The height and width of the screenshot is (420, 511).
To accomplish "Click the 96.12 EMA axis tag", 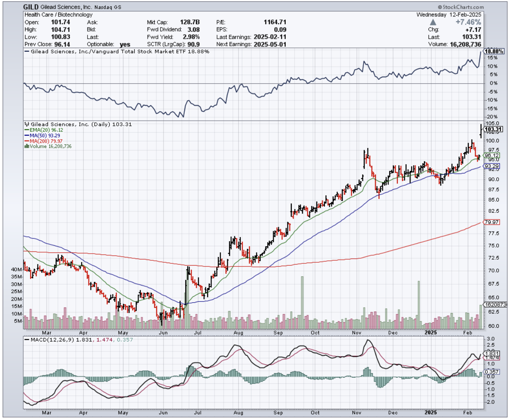I will 492,155.
